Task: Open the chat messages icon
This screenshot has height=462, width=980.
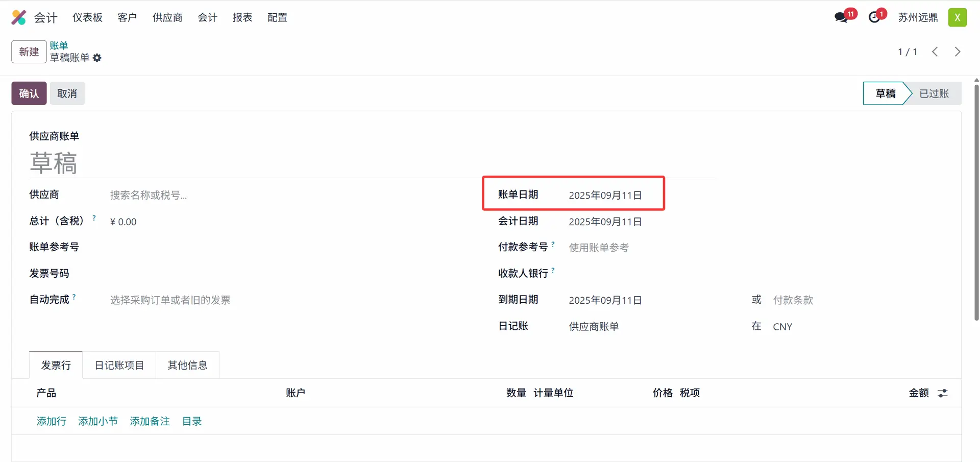Action: (x=841, y=17)
